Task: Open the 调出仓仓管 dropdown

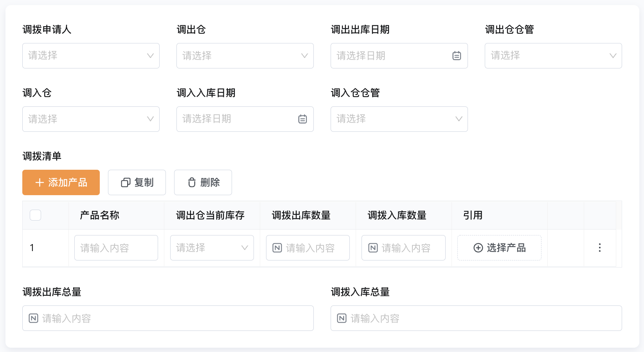Action: pos(553,56)
